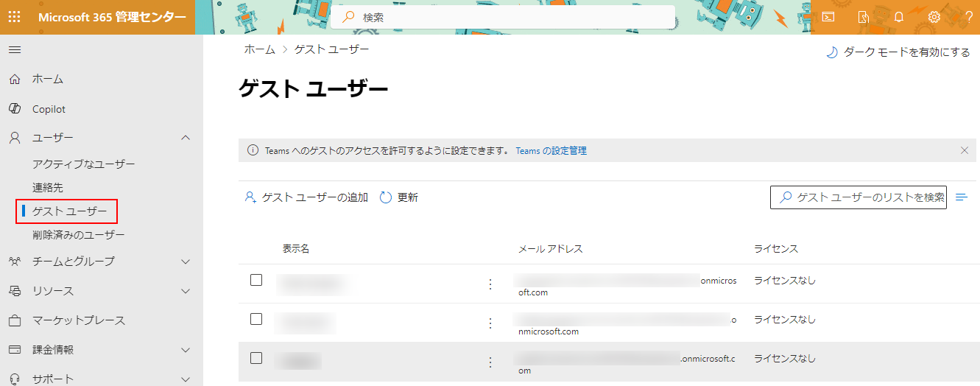Collapse the navigation hamburger menu

pyautogui.click(x=14, y=50)
